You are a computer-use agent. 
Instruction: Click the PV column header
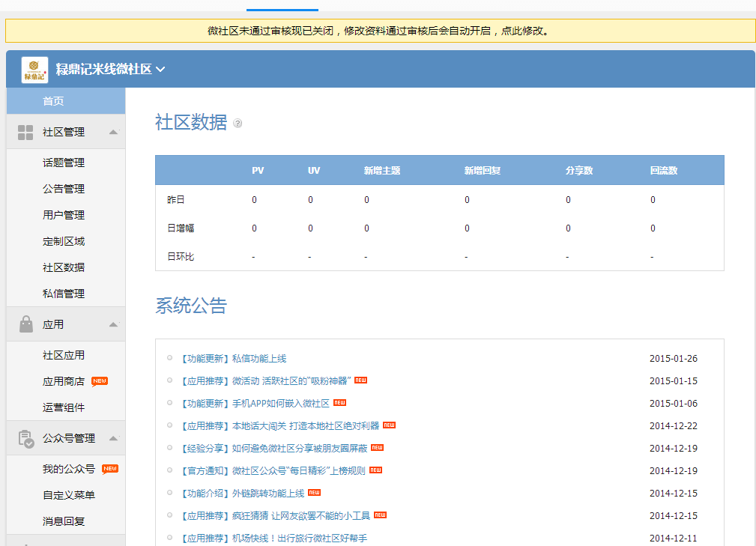click(258, 170)
